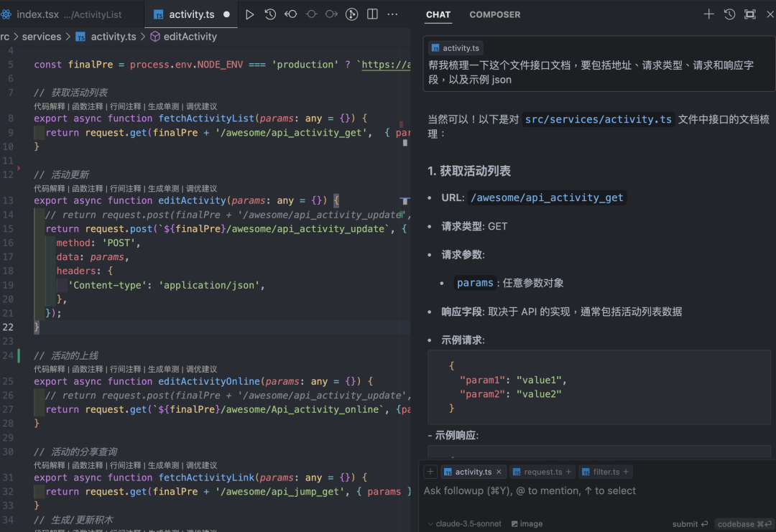This screenshot has width=776, height=532.
Task: Click the params inline code chip
Action: (475, 283)
